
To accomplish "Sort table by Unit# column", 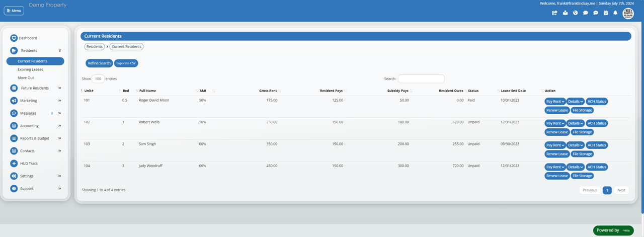I will click(x=89, y=91).
